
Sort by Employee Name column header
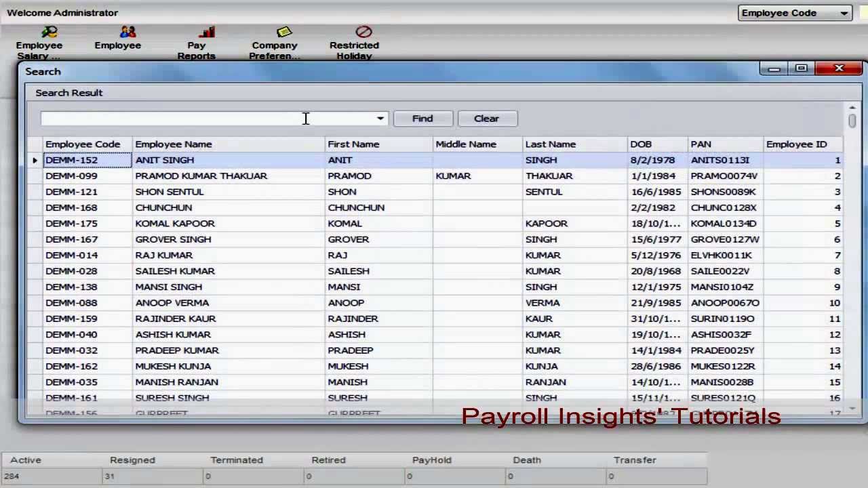click(229, 144)
